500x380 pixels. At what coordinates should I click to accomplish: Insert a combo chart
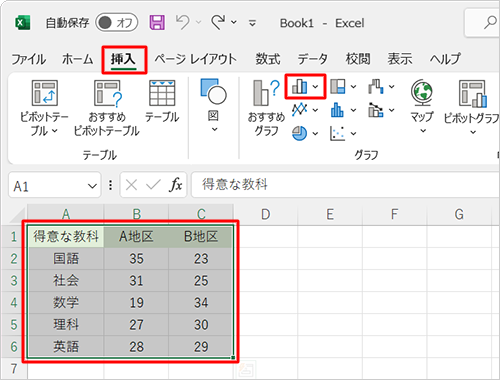coord(381,110)
